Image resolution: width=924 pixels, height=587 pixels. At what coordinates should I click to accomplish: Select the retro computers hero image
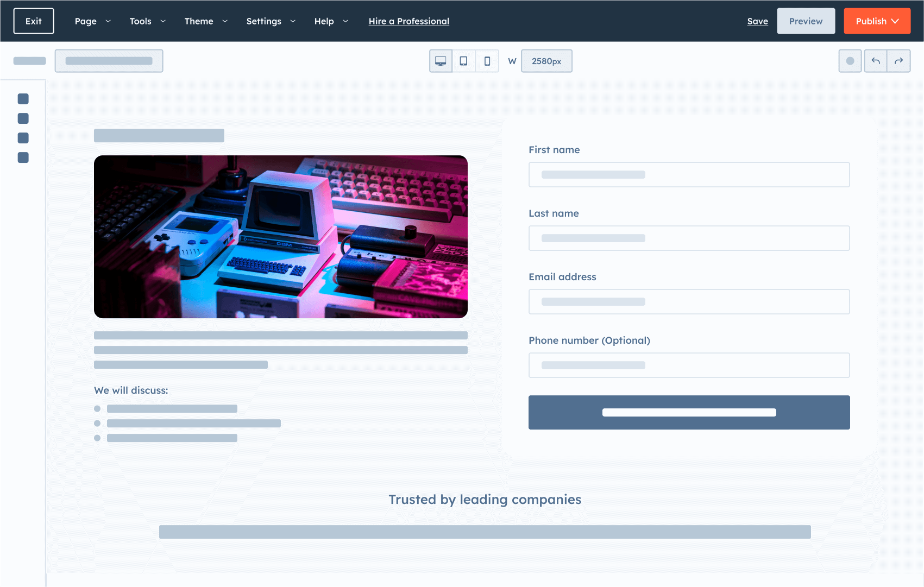pos(280,237)
